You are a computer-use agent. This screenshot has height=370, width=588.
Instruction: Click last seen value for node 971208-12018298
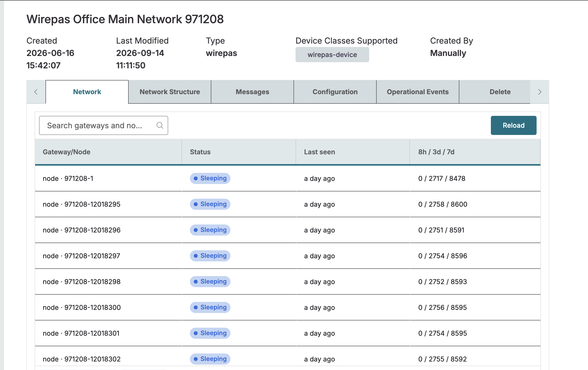pyautogui.click(x=319, y=282)
